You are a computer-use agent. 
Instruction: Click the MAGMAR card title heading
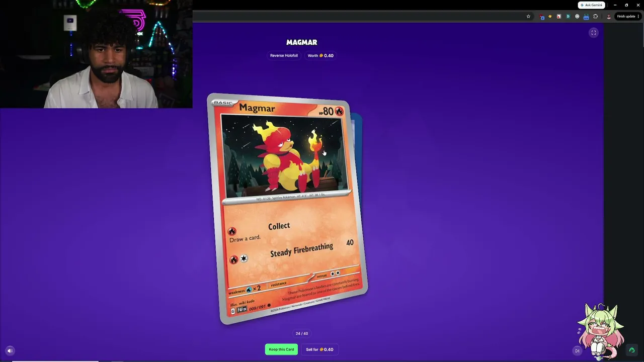click(x=302, y=42)
